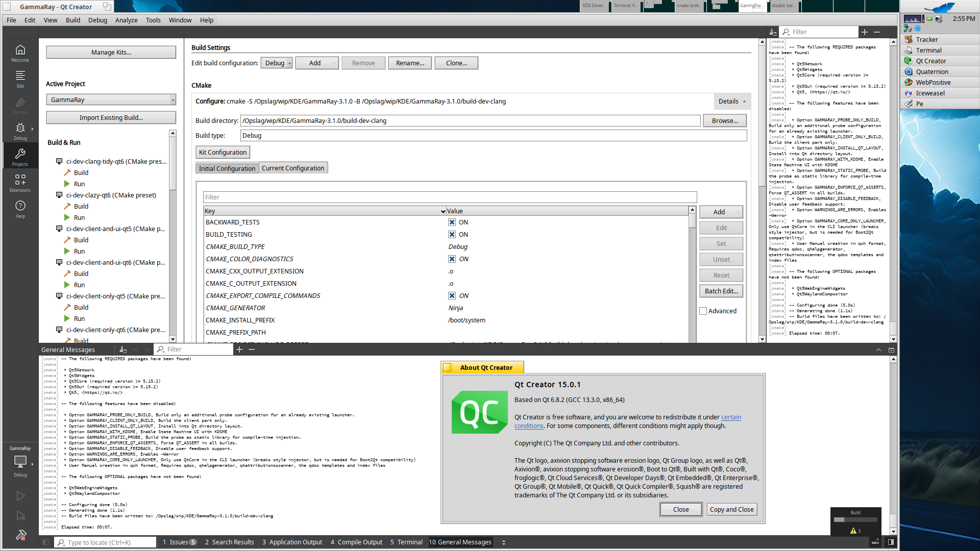Click the Key column sort indicator
The width and height of the screenshot is (980, 551).
coord(443,211)
